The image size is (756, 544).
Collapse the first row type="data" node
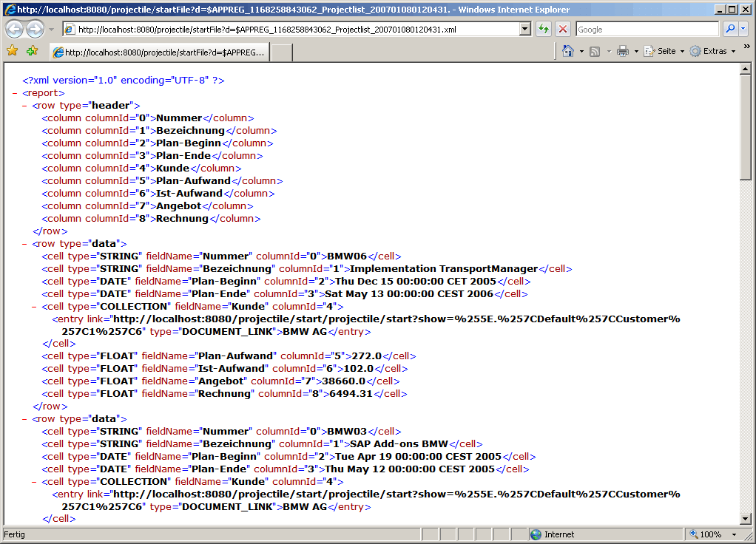click(x=25, y=244)
